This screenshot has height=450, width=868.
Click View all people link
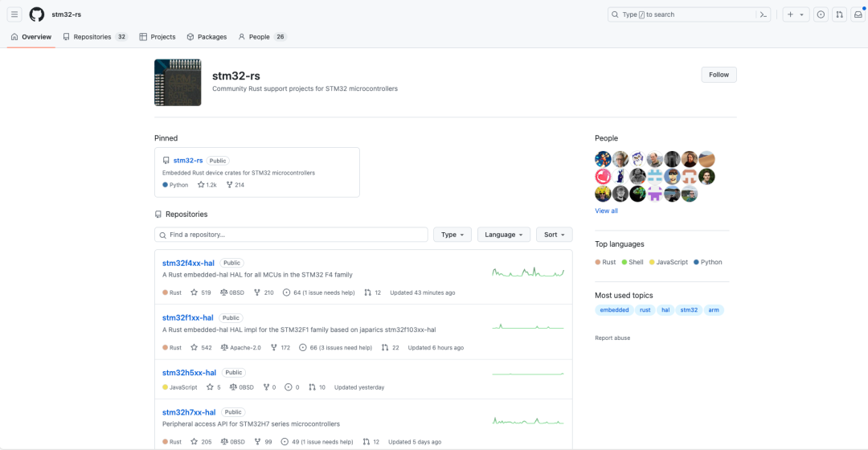[x=606, y=211]
